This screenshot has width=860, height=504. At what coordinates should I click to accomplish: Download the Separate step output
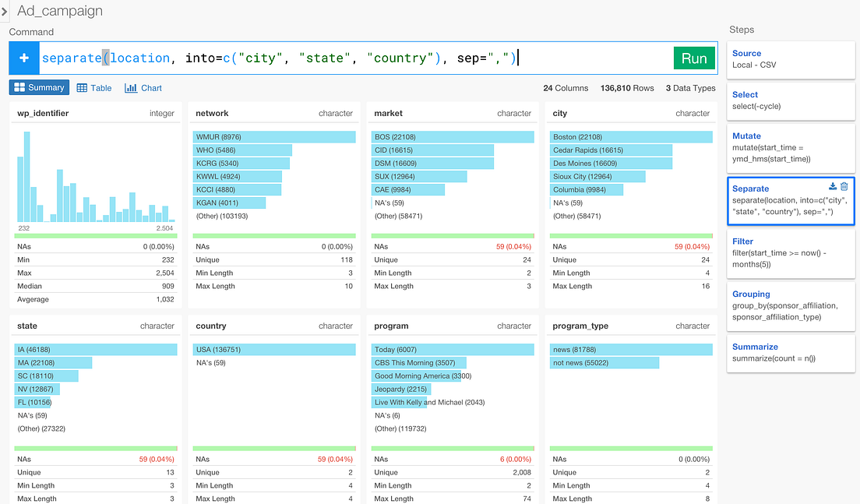[x=832, y=186]
